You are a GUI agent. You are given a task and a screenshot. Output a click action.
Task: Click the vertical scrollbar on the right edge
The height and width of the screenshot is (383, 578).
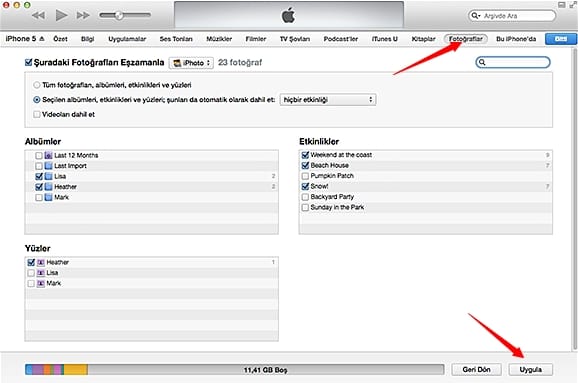coord(575,199)
